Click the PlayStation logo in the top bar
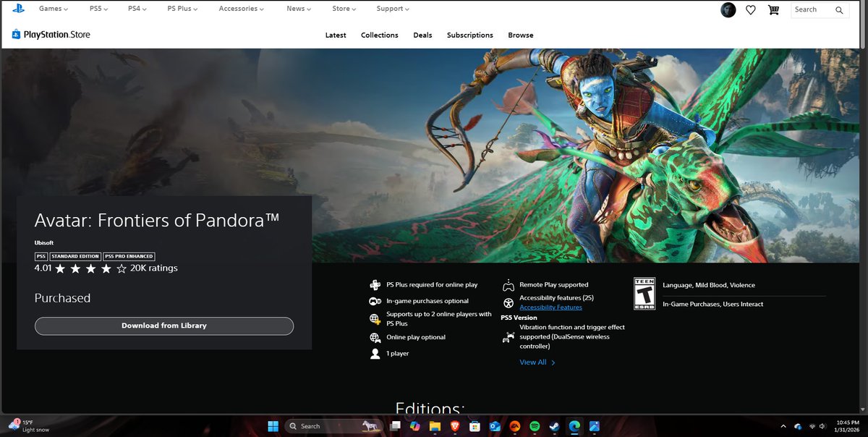The height and width of the screenshot is (437, 868). point(17,9)
